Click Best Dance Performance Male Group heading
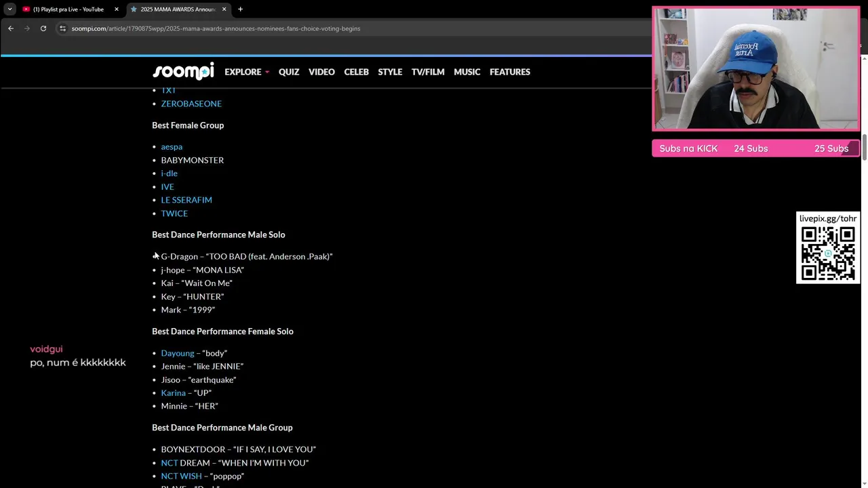The image size is (868, 488). pyautogui.click(x=222, y=428)
